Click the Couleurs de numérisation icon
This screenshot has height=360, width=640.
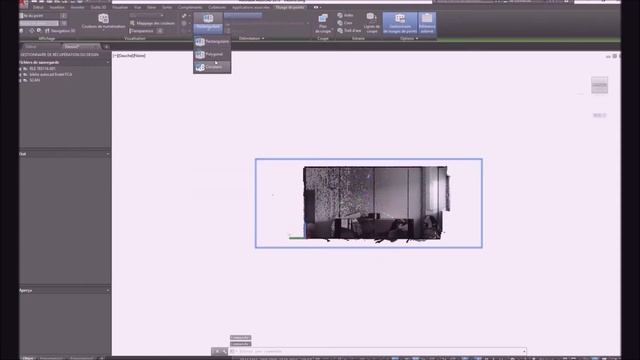[103, 18]
